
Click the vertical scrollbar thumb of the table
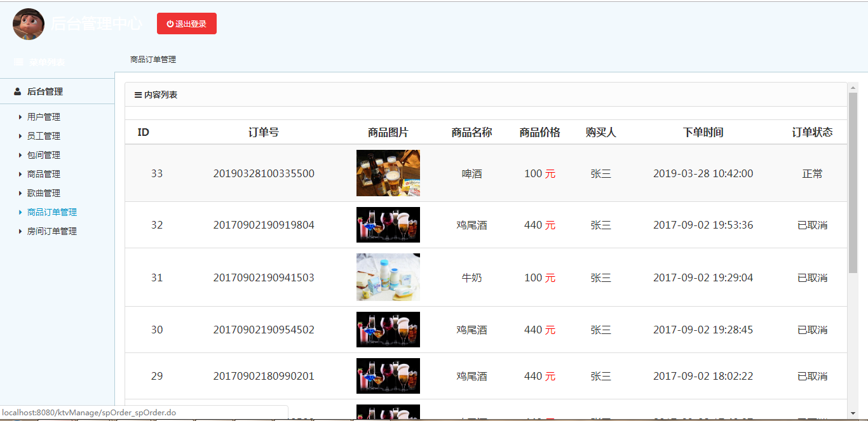[853, 183]
